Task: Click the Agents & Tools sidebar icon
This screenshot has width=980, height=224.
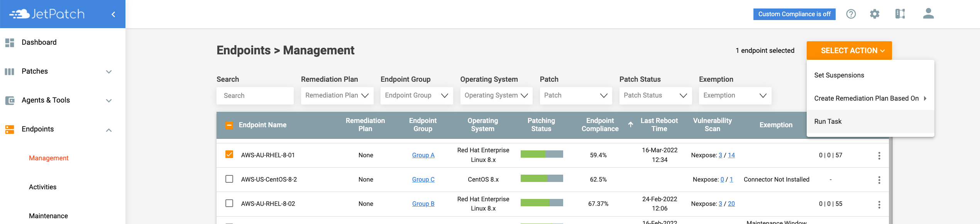Action: tap(10, 100)
